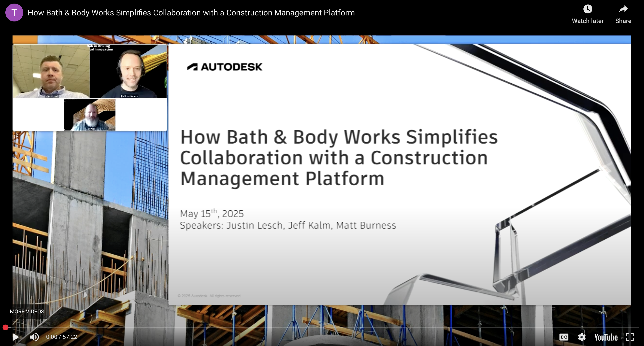644x346 pixels.
Task: Open video on YouTube via logo
Action: (x=606, y=337)
